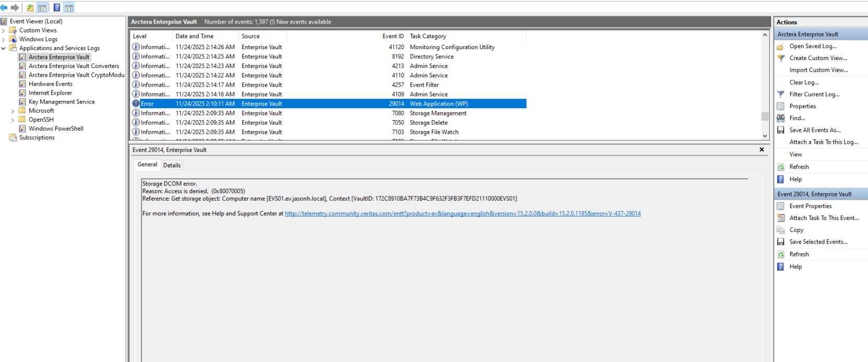The image size is (868, 362).
Task: Open the Veritas telemetry support link
Action: coord(463,214)
